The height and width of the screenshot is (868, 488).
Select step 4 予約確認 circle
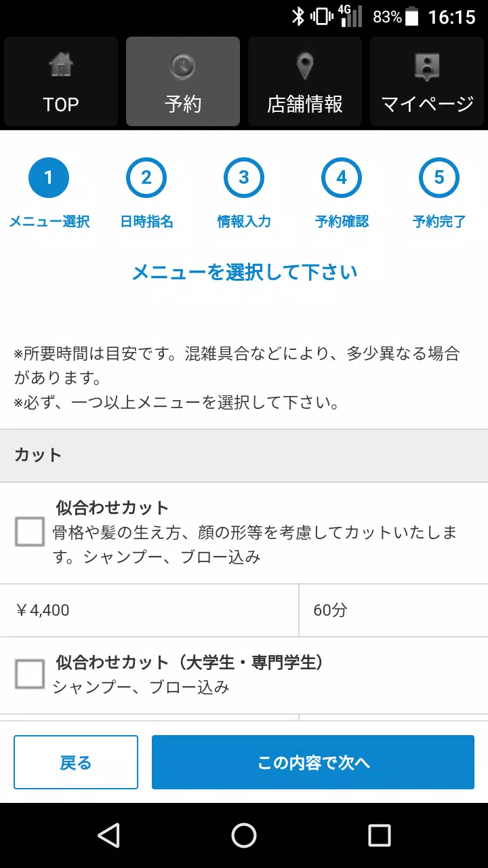(342, 178)
